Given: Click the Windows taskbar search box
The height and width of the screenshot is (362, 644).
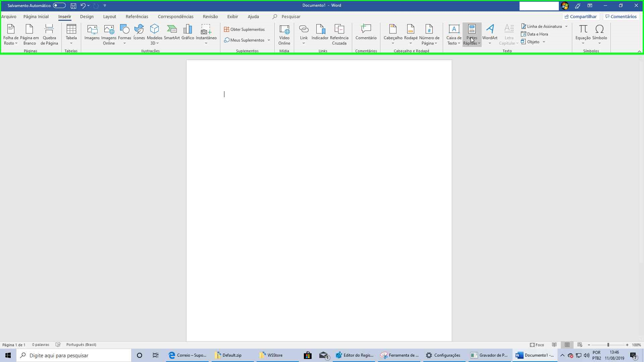Looking at the screenshot, I should point(74,355).
